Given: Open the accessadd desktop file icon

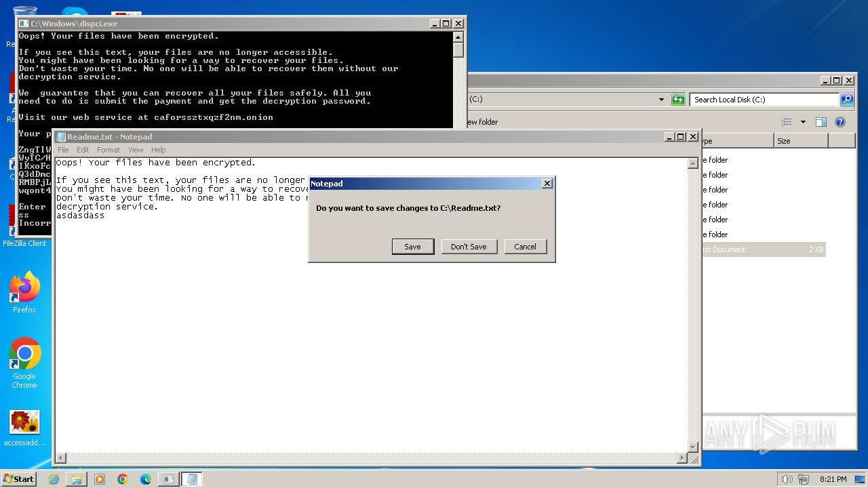Looking at the screenshot, I should 24,428.
